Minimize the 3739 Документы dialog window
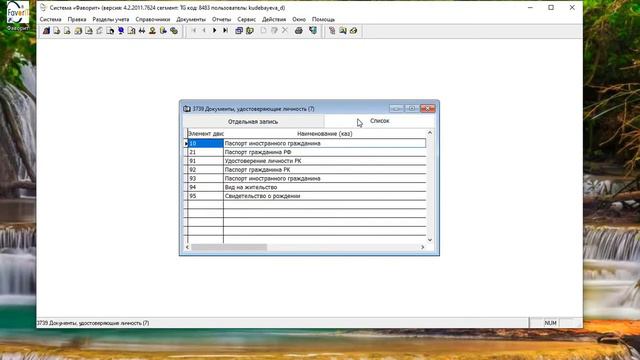 click(x=396, y=109)
